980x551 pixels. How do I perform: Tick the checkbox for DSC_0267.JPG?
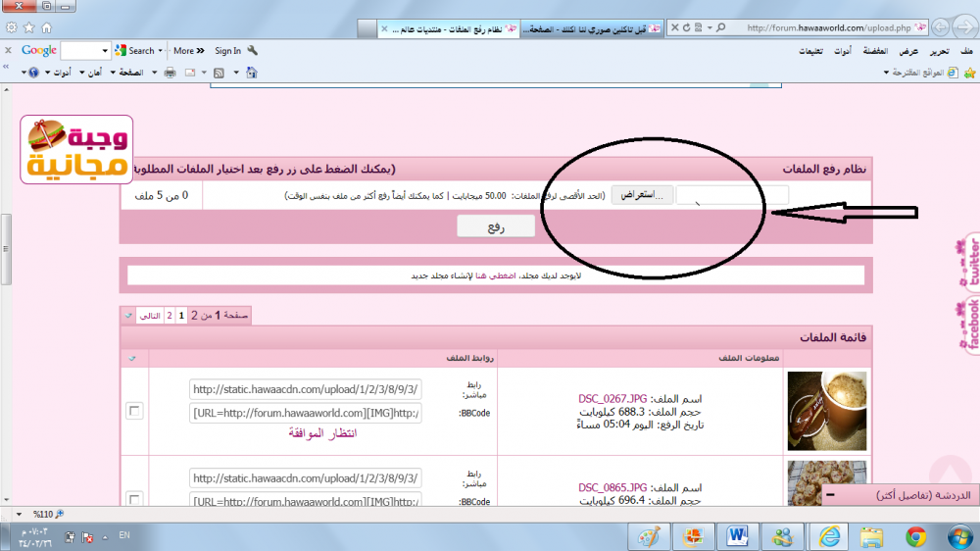pos(134,410)
